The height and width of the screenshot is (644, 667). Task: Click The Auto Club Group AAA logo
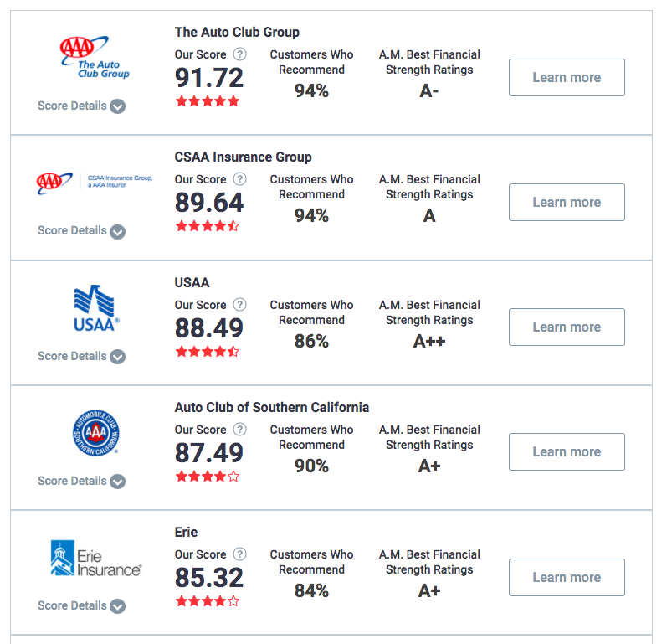[95, 58]
